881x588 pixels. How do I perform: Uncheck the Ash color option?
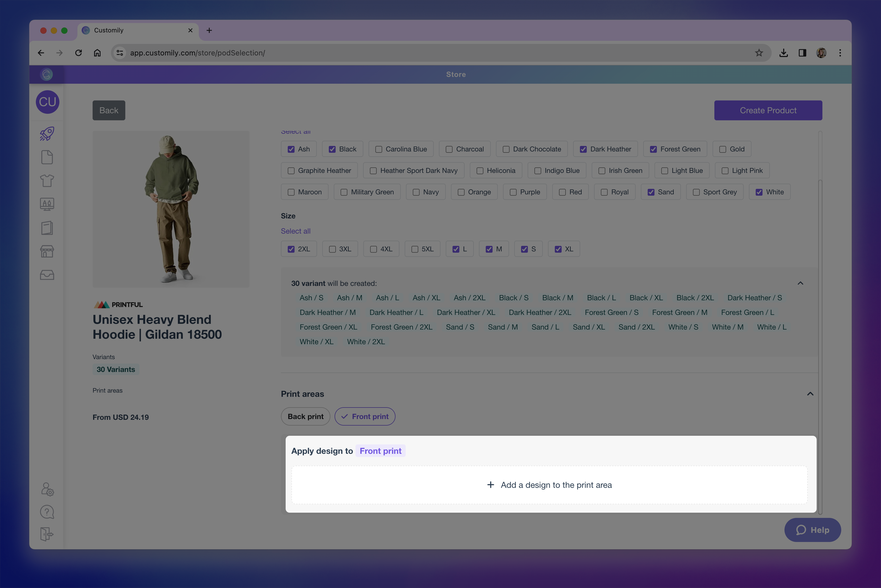[x=291, y=149]
